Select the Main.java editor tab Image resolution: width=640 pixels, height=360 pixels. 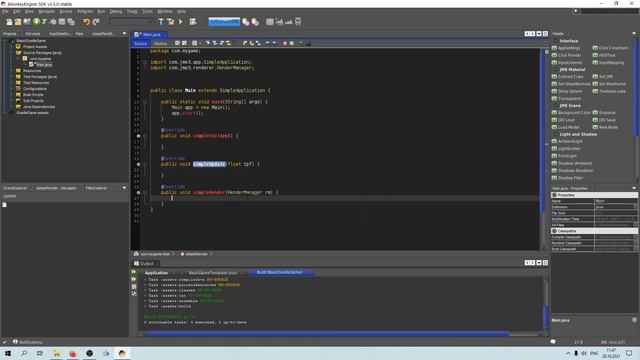pos(149,35)
